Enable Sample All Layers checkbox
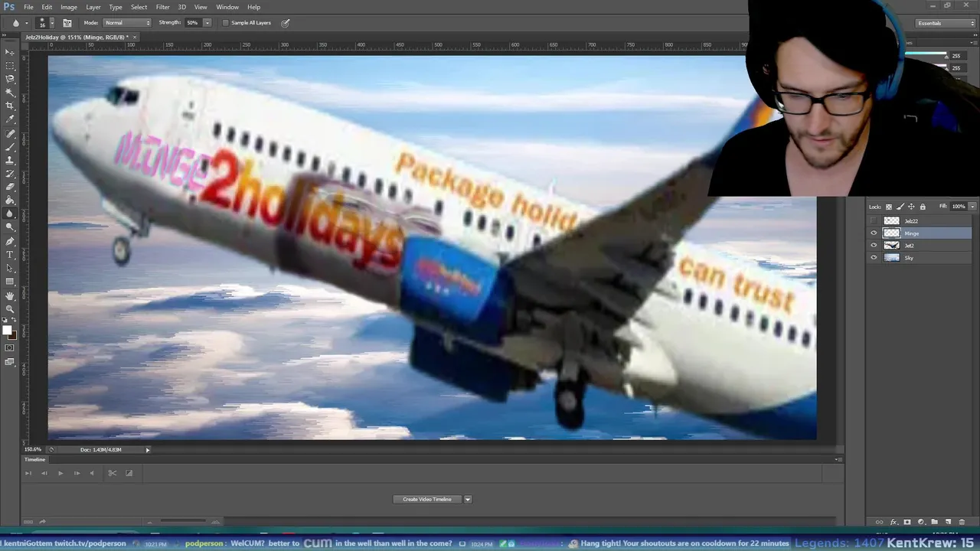The height and width of the screenshot is (551, 980). tap(225, 23)
